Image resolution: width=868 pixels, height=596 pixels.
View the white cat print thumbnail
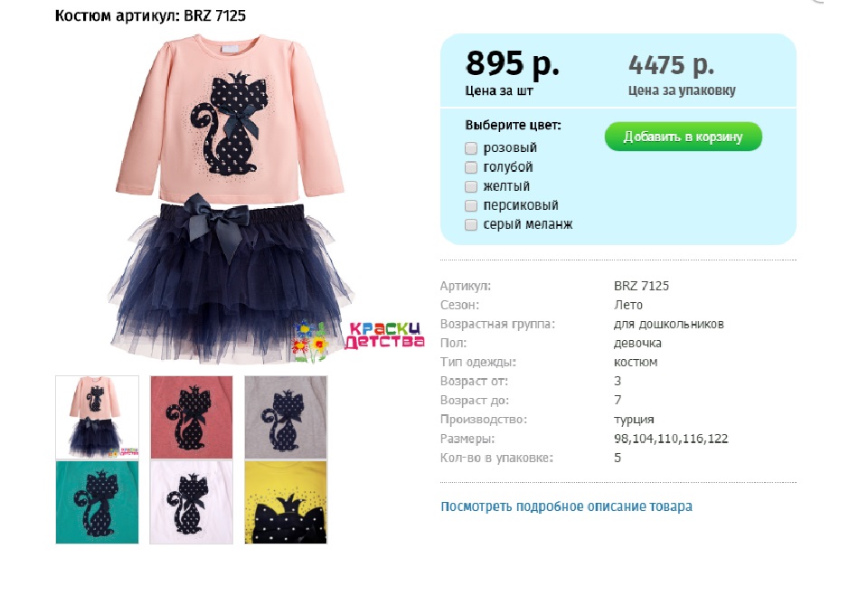point(192,502)
